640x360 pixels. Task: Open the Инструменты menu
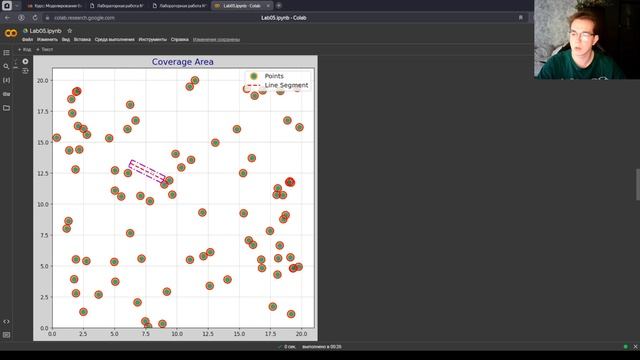pos(153,40)
